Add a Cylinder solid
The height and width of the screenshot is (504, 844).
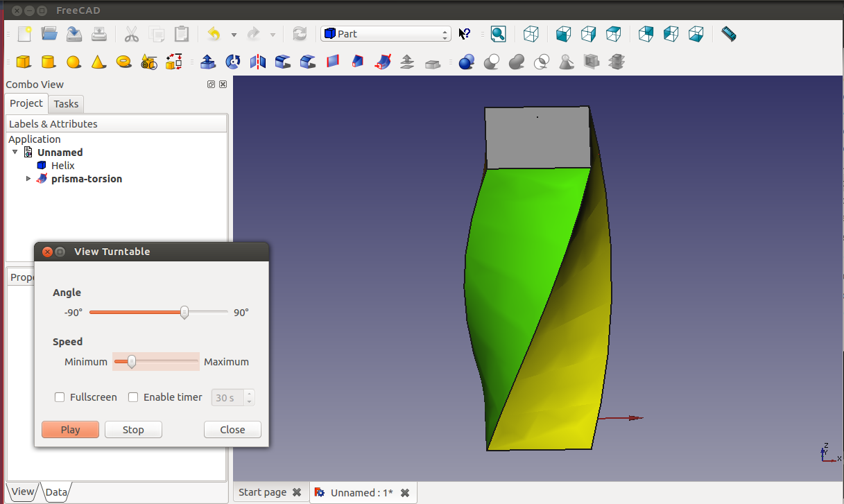[49, 62]
